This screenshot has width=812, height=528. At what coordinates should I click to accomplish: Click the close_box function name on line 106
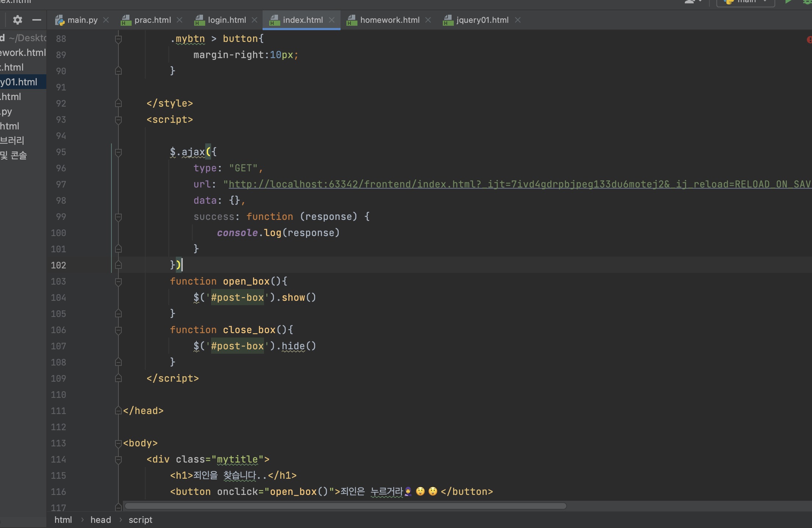coord(249,330)
